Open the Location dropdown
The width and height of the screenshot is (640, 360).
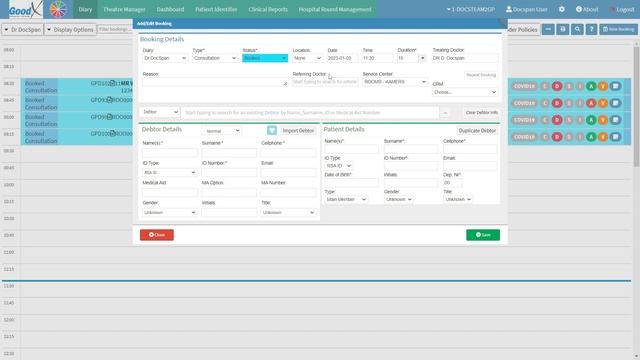[307, 58]
